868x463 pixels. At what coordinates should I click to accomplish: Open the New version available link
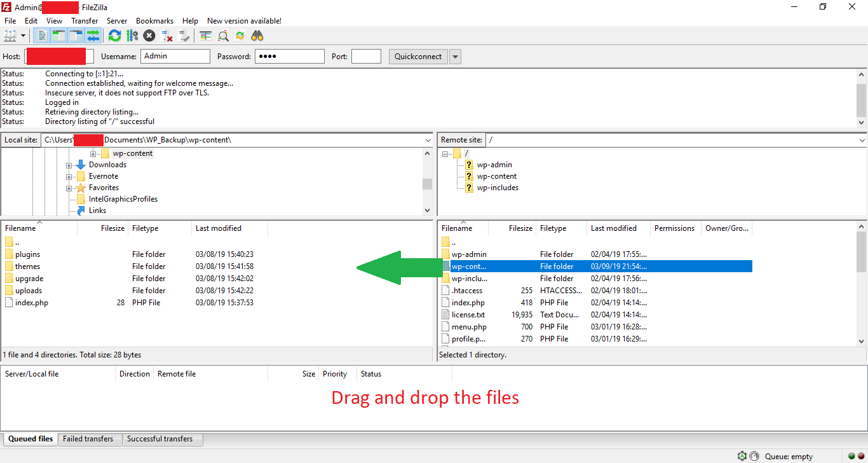point(244,20)
